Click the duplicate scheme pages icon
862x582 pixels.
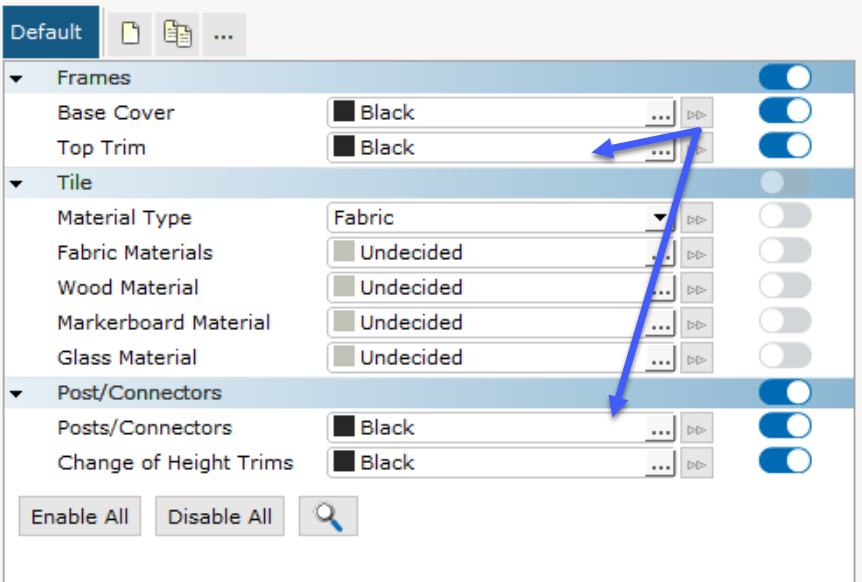point(177,34)
